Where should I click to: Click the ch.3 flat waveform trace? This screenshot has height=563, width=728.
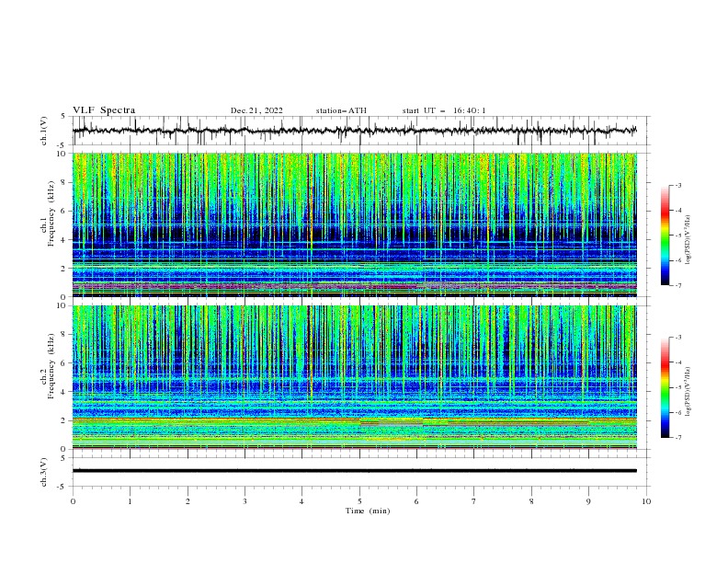click(354, 471)
